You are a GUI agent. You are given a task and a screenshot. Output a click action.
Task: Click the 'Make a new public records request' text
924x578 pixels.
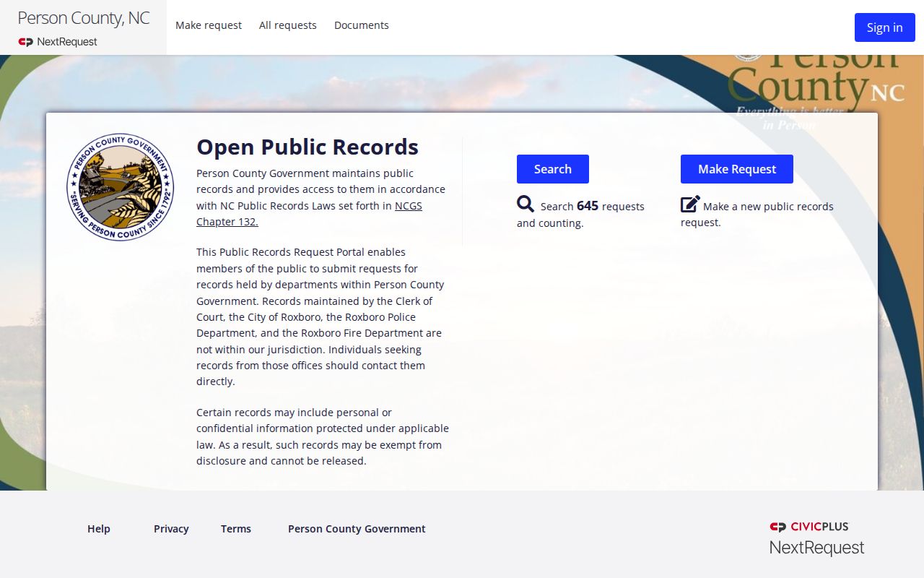tap(757, 214)
